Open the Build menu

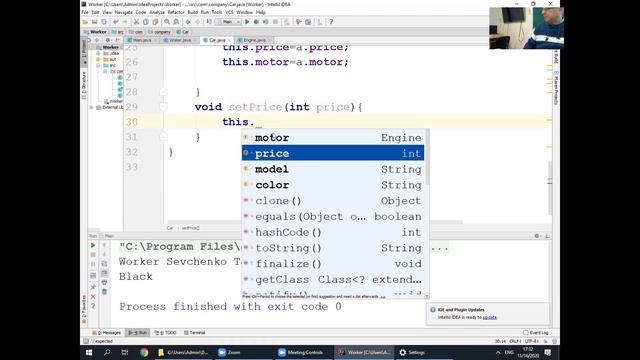193,12
